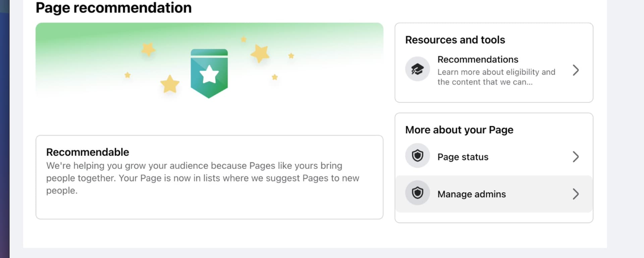
Task: Expand the Recommendations chevron arrow
Action: [576, 70]
